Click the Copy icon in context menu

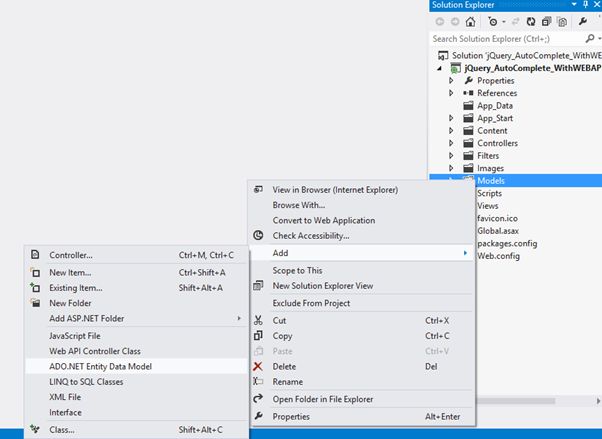(x=258, y=336)
